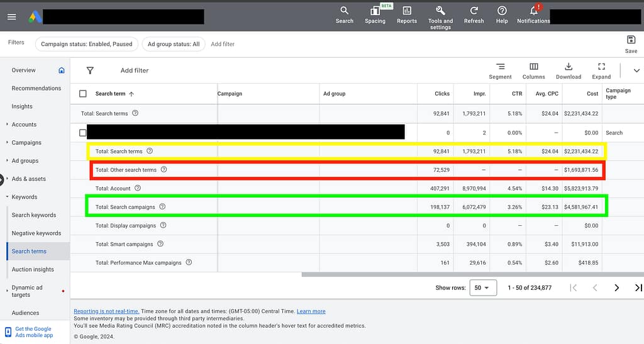Click the table filter funnel icon
644x344 pixels.
[90, 70]
